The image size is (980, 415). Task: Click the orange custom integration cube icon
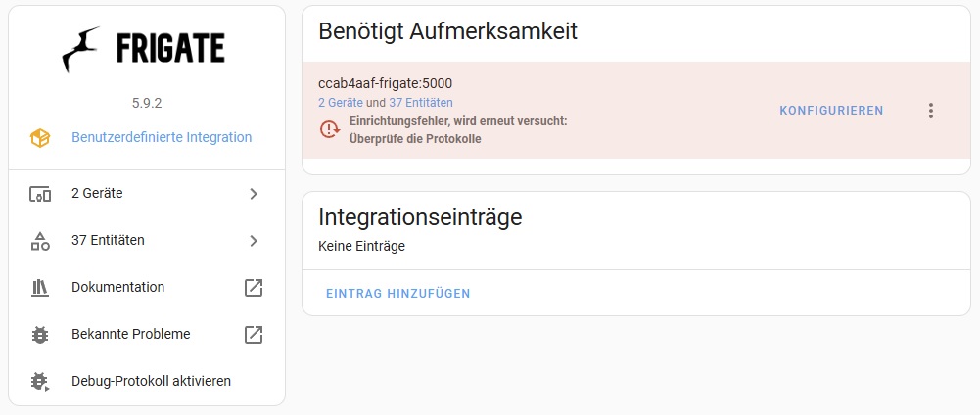[x=40, y=138]
